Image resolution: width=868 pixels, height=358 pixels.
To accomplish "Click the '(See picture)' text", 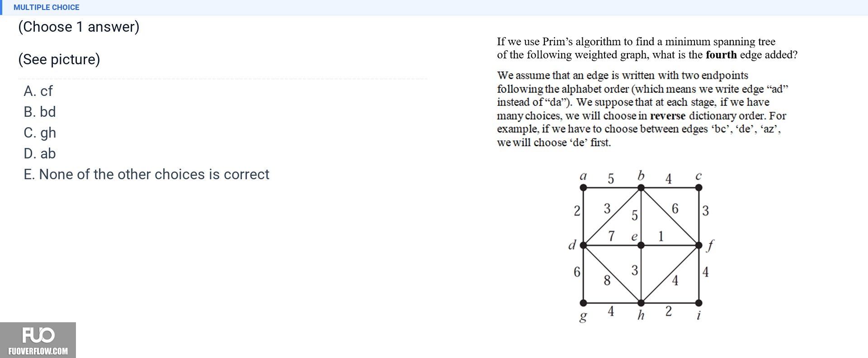I will [x=59, y=59].
